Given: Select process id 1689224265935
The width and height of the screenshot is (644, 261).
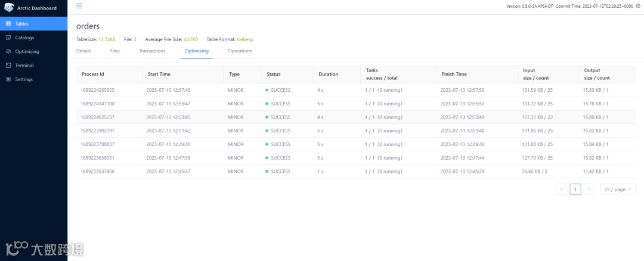Looking at the screenshot, I should point(97,90).
